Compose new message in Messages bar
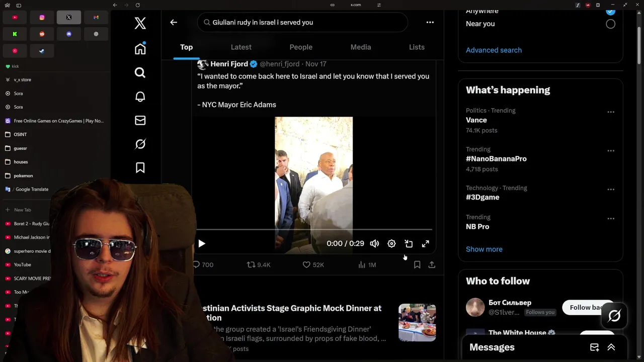Viewport: 644px width, 362px height. pos(594,347)
